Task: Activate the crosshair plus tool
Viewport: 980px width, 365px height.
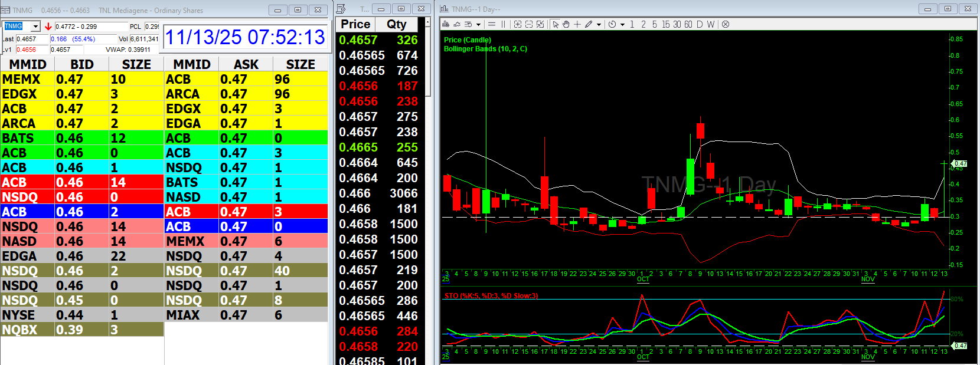Action: click(577, 24)
